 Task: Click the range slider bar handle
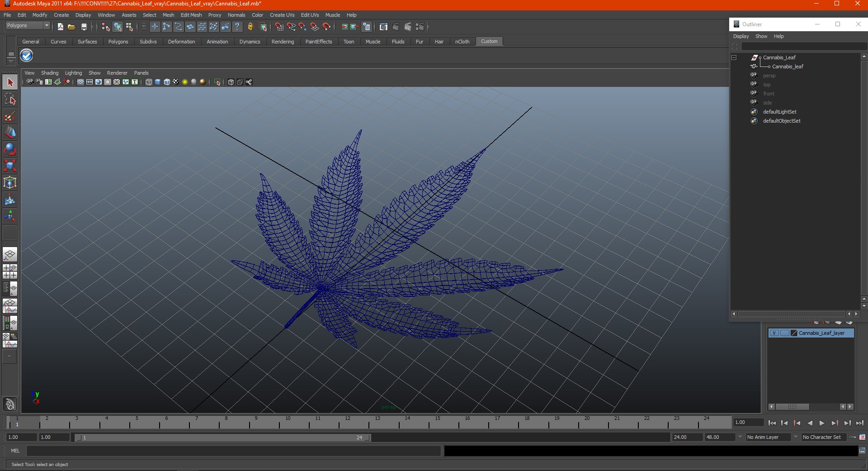tap(222, 438)
